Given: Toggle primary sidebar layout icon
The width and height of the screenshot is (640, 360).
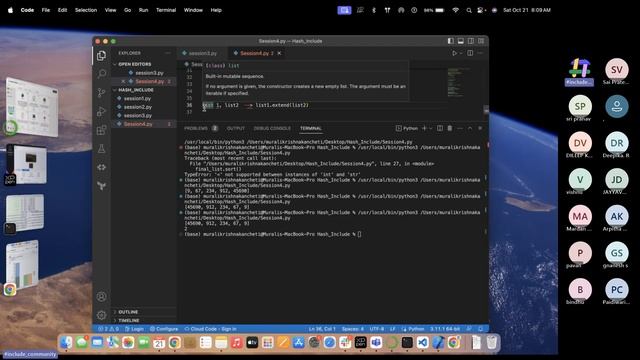Looking at the screenshot, I should click(x=451, y=41).
